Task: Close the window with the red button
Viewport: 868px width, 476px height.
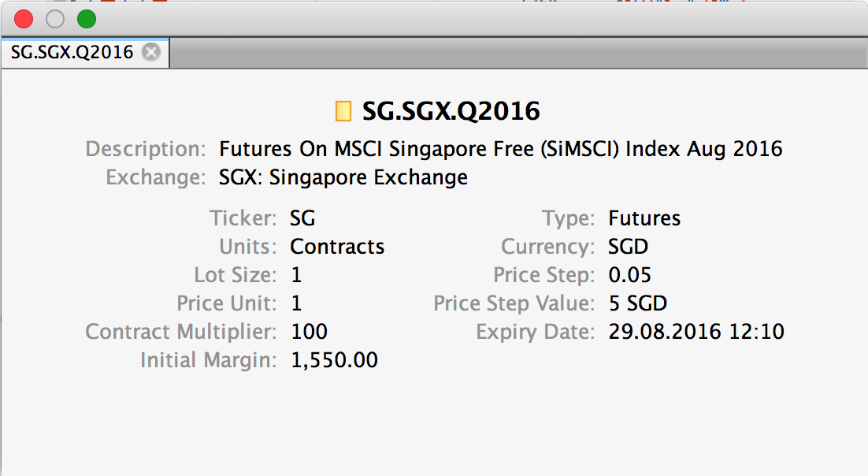Action: pos(24,19)
